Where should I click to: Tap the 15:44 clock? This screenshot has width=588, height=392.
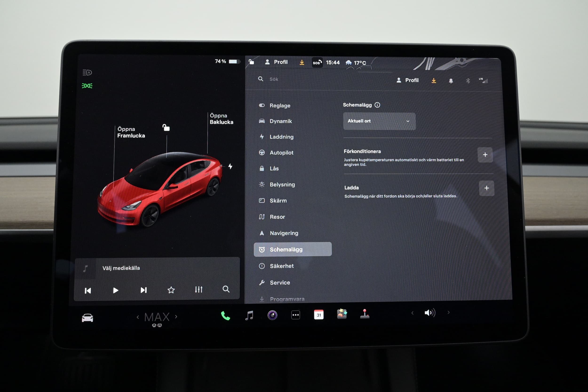click(333, 63)
